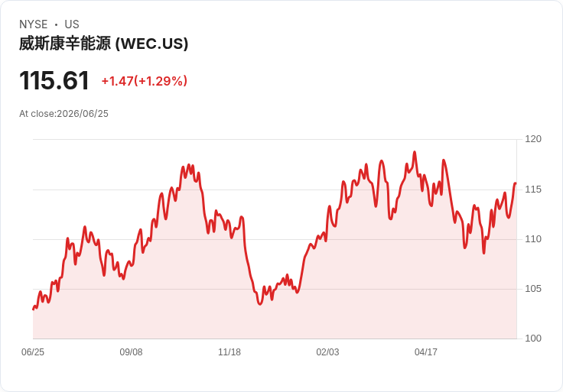563x392 pixels.
Task: Click the NYSE exchange label
Action: click(34, 24)
